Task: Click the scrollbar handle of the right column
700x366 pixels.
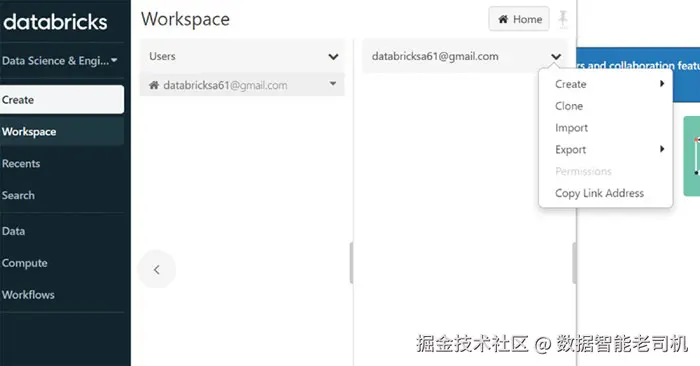Action: point(574,263)
